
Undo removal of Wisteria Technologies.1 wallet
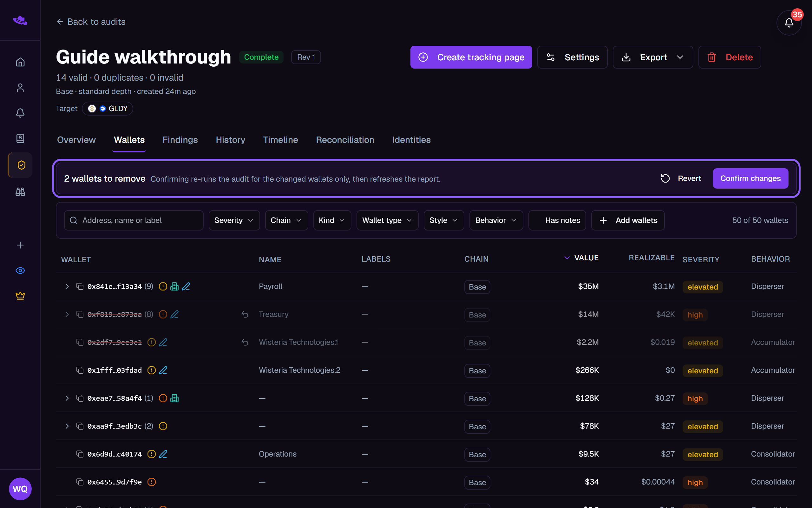tap(245, 342)
